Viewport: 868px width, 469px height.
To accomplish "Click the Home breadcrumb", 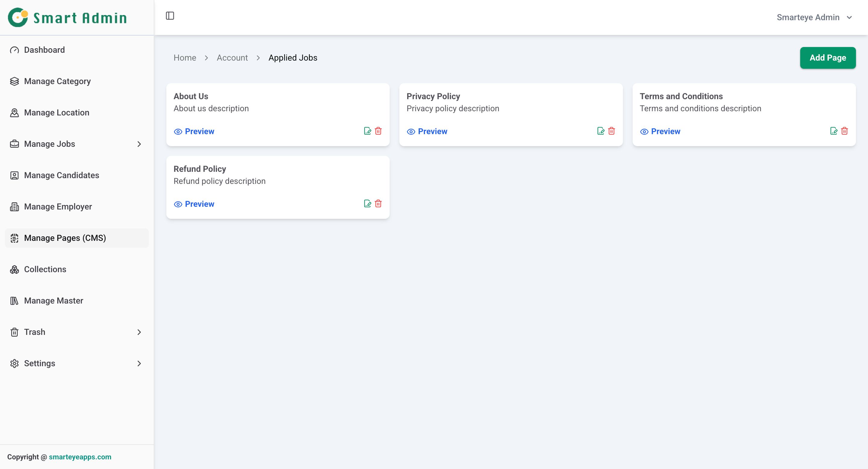I will pos(185,58).
